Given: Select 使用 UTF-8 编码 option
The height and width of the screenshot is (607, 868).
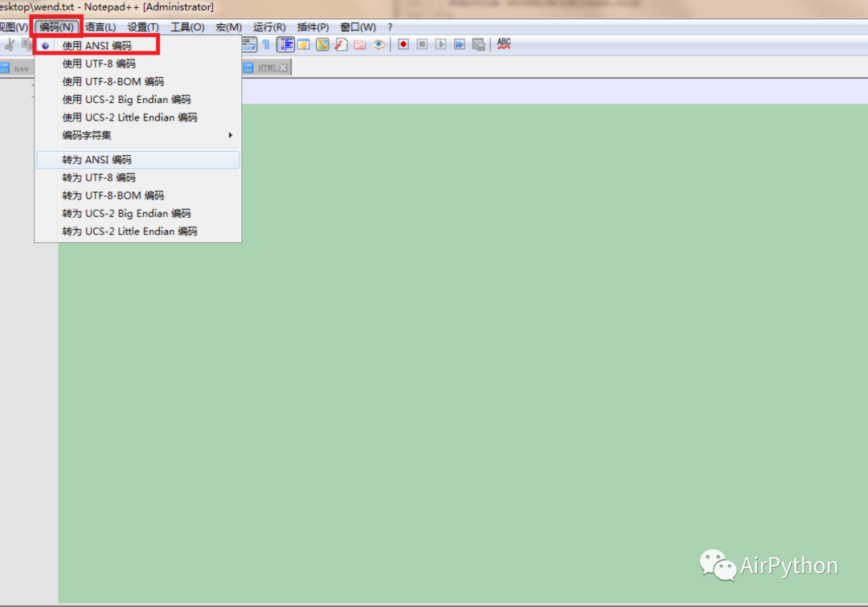Looking at the screenshot, I should [x=138, y=64].
